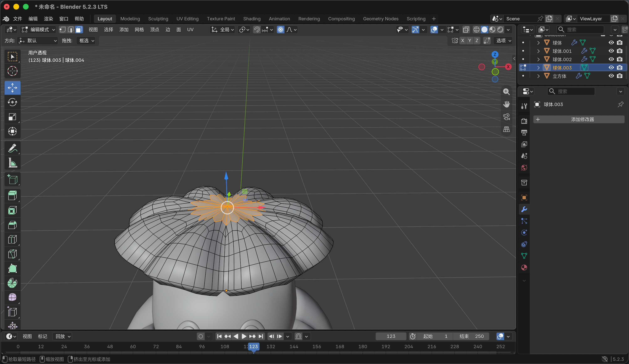Select the Transform tool
Viewport: 629px width, 364px height.
[12, 131]
